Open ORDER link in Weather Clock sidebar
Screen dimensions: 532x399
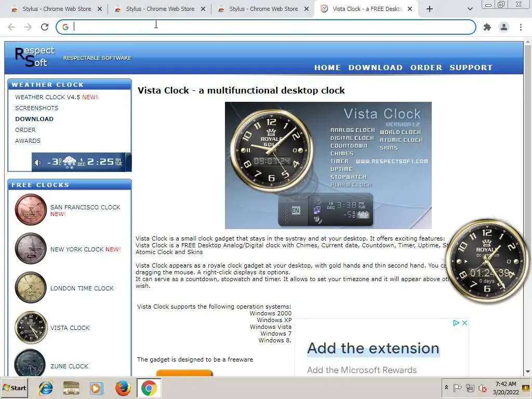point(25,130)
